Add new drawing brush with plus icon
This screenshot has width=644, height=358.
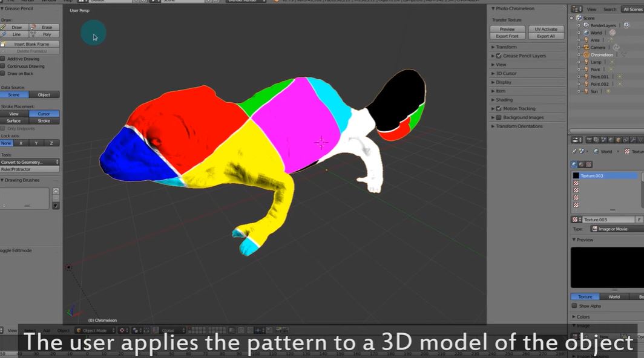56,191
